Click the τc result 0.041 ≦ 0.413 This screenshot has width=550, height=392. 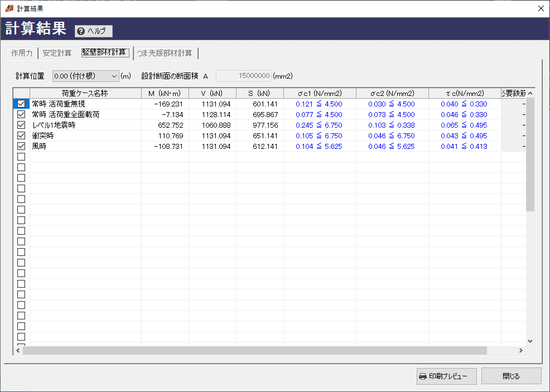(x=464, y=146)
